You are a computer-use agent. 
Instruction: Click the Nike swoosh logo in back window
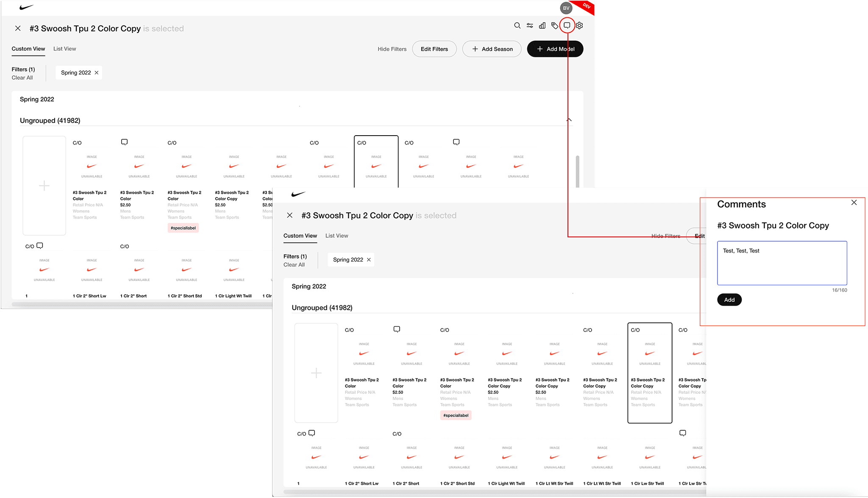pos(26,7)
